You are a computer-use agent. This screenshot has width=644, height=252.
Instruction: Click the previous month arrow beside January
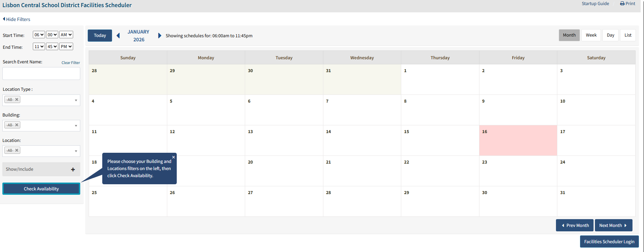click(x=118, y=36)
